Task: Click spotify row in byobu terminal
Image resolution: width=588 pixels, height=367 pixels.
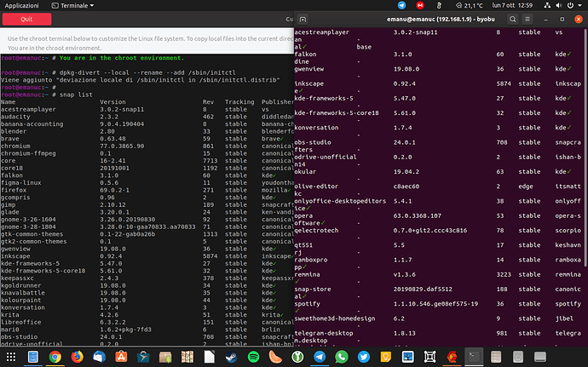Action: pyautogui.click(x=440, y=304)
